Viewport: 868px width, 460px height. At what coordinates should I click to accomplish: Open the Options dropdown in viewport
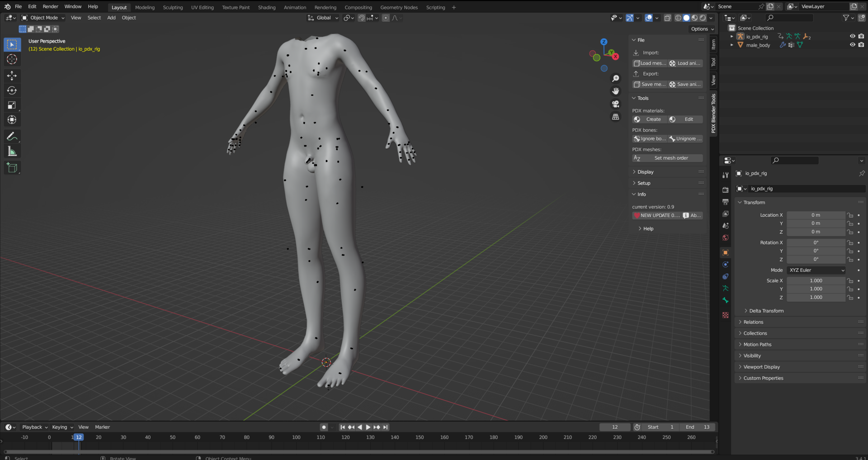[x=702, y=29]
